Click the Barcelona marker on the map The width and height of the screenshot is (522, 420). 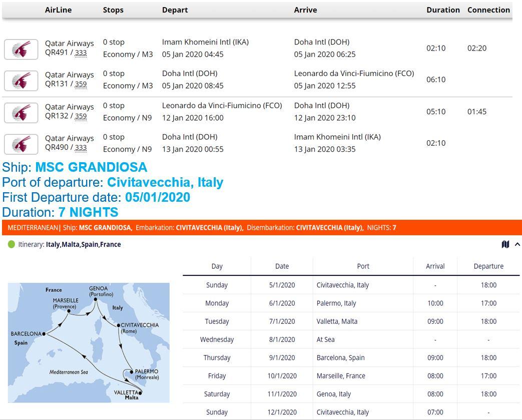[x=44, y=333]
